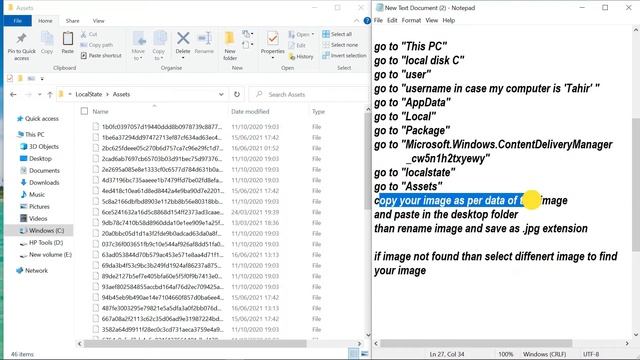The image size is (640, 360).
Task: Click Select all in ribbon
Action: tap(337, 34)
